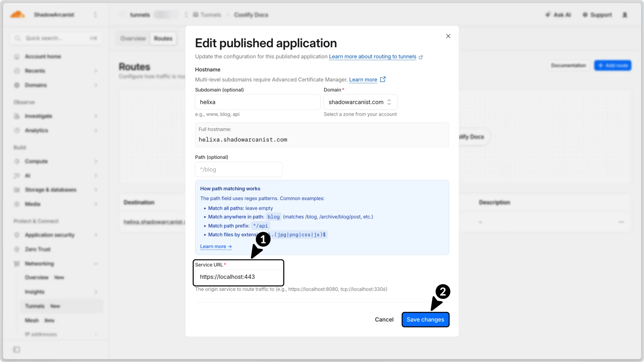The width and height of the screenshot is (644, 362).
Task: Click the Cancel button
Action: pos(384,319)
